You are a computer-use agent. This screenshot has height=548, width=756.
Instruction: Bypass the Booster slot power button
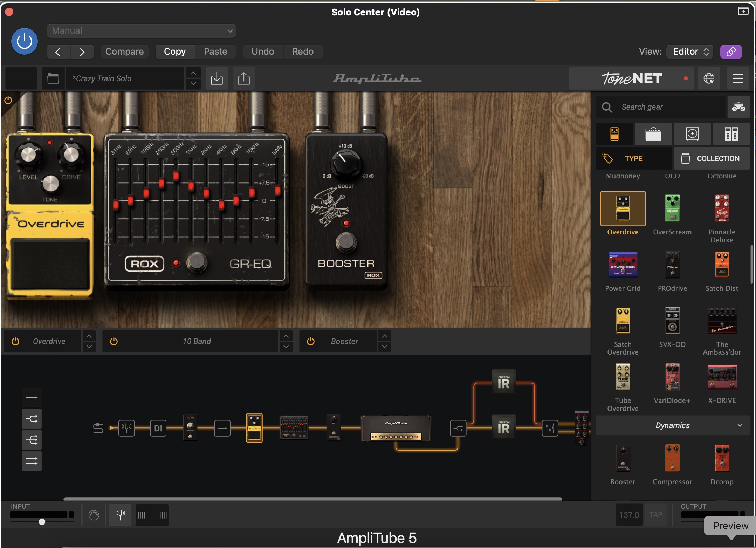pos(311,341)
